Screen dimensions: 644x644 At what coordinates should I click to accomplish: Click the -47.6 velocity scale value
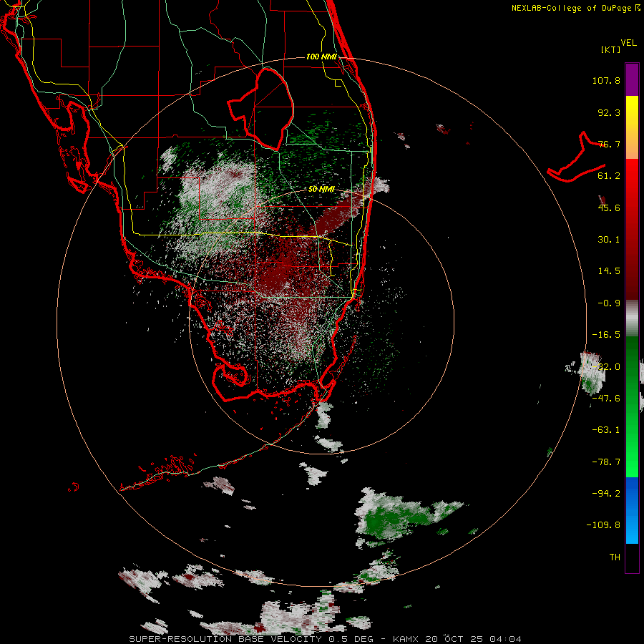point(606,399)
